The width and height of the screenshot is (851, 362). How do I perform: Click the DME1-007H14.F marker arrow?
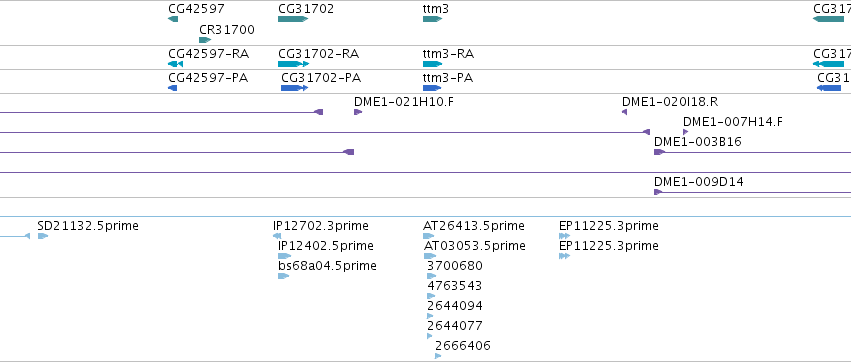pyautogui.click(x=685, y=132)
